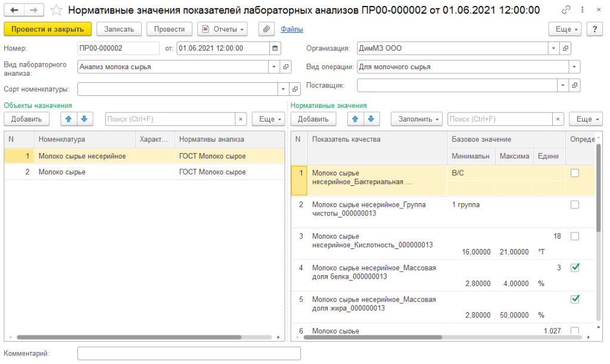The width and height of the screenshot is (610, 364).
Task: Open the Заполнить dropdown menu
Action: (x=416, y=119)
